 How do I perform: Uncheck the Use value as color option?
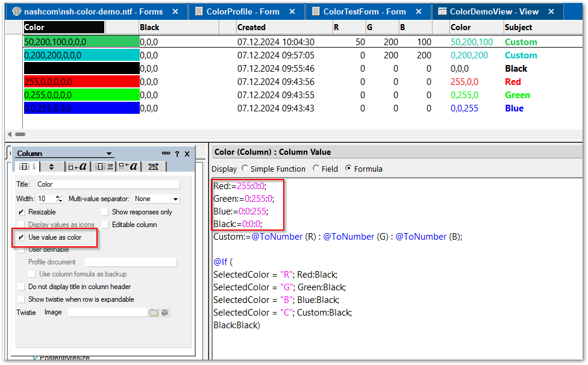tap(22, 238)
